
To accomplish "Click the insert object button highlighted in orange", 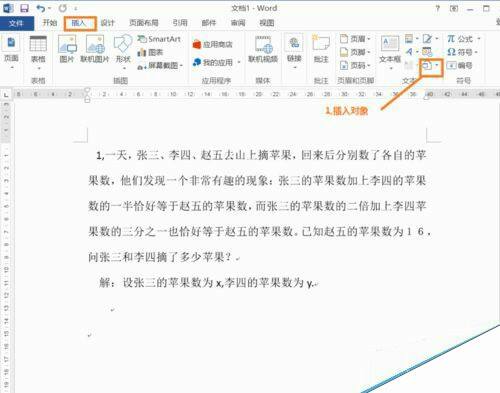I will pos(431,66).
